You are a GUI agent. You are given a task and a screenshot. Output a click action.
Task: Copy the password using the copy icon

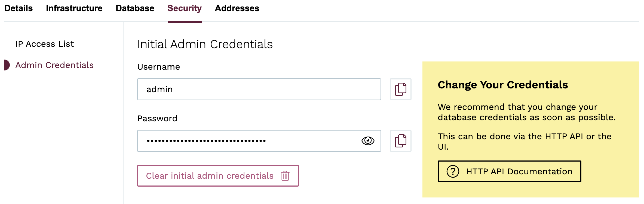point(400,141)
